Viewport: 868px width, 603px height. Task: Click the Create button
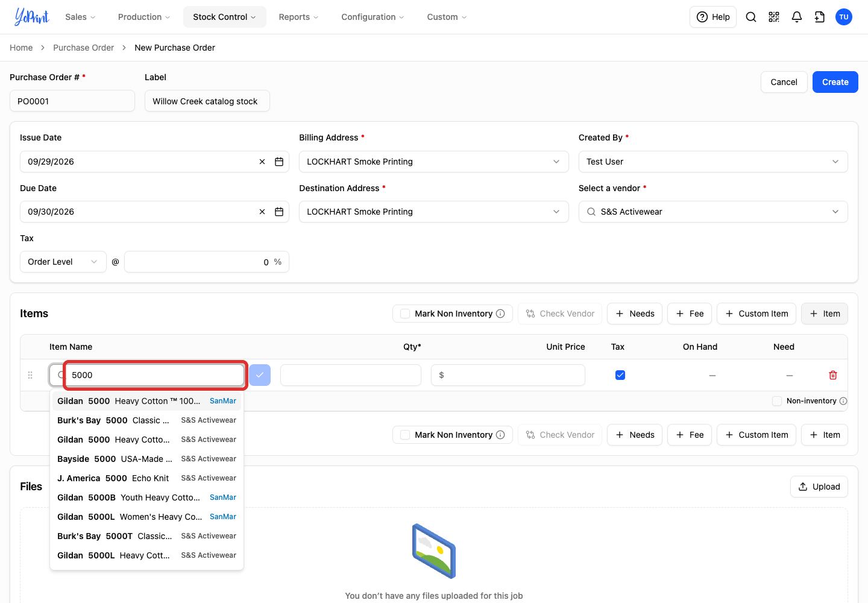pos(835,82)
